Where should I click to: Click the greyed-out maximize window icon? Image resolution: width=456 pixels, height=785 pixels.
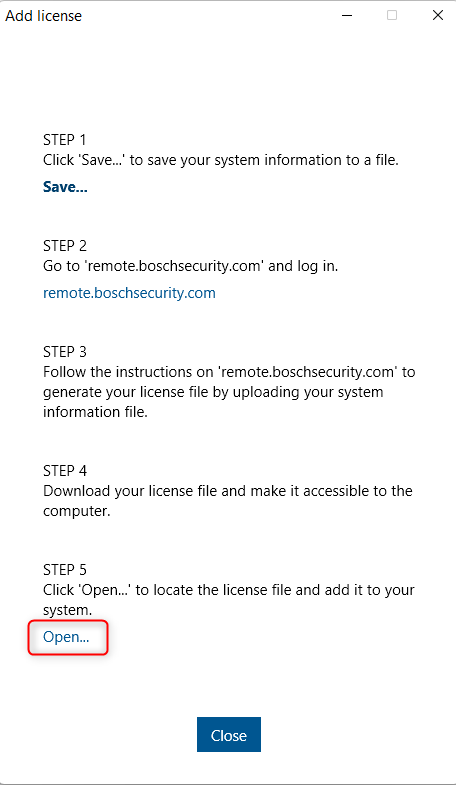(x=392, y=16)
